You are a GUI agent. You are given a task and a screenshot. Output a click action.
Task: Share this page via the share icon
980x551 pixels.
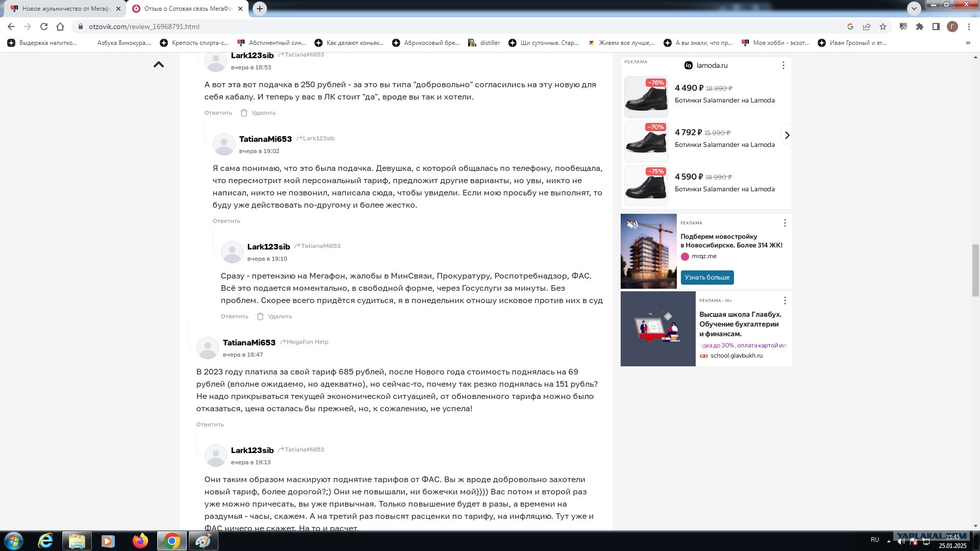point(867,27)
